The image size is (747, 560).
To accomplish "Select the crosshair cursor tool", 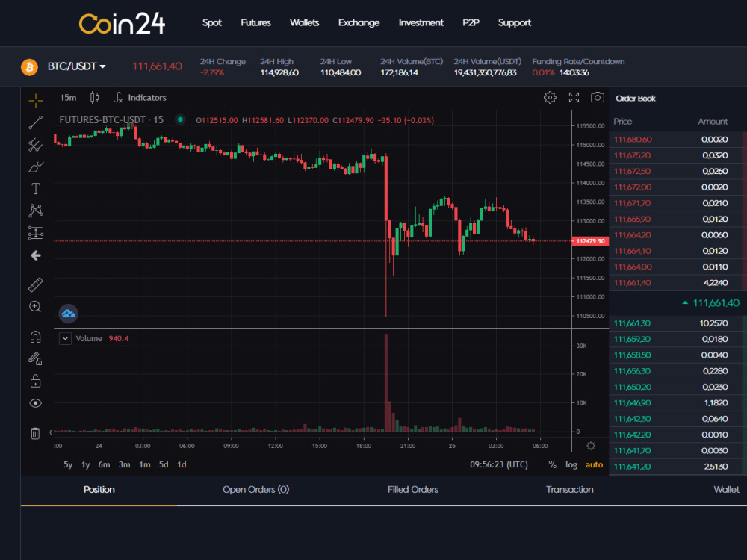I will pyautogui.click(x=36, y=101).
